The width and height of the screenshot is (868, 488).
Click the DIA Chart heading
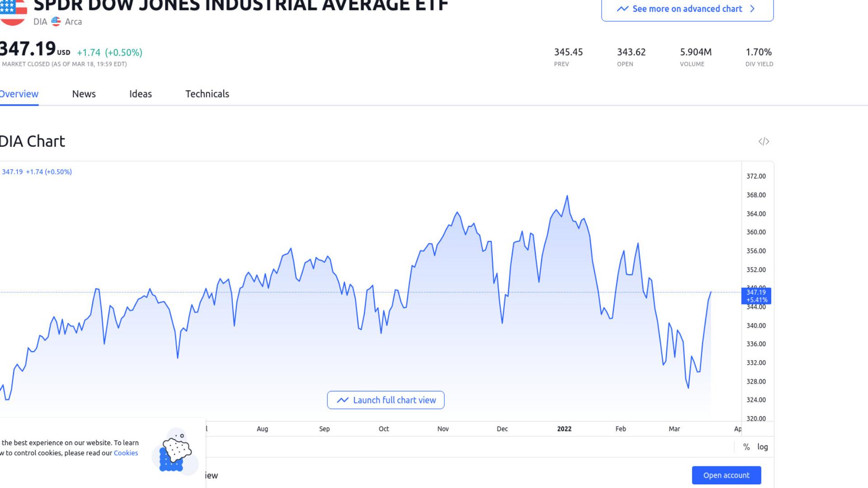(33, 141)
